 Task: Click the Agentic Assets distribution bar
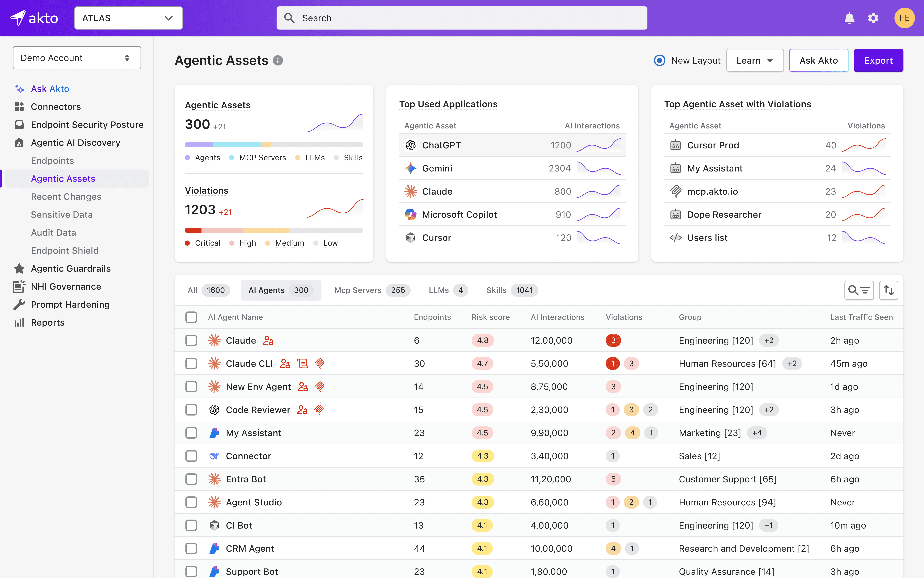(x=274, y=145)
